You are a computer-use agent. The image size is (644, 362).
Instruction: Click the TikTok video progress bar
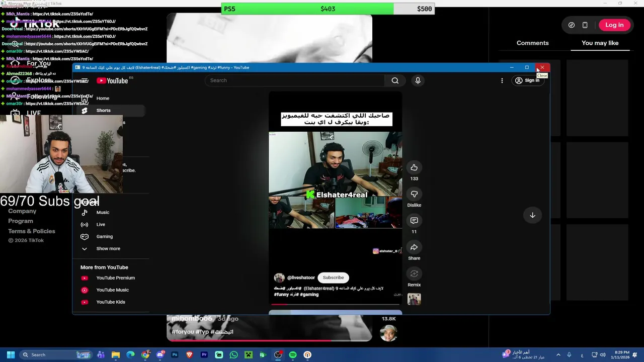(269, 340)
